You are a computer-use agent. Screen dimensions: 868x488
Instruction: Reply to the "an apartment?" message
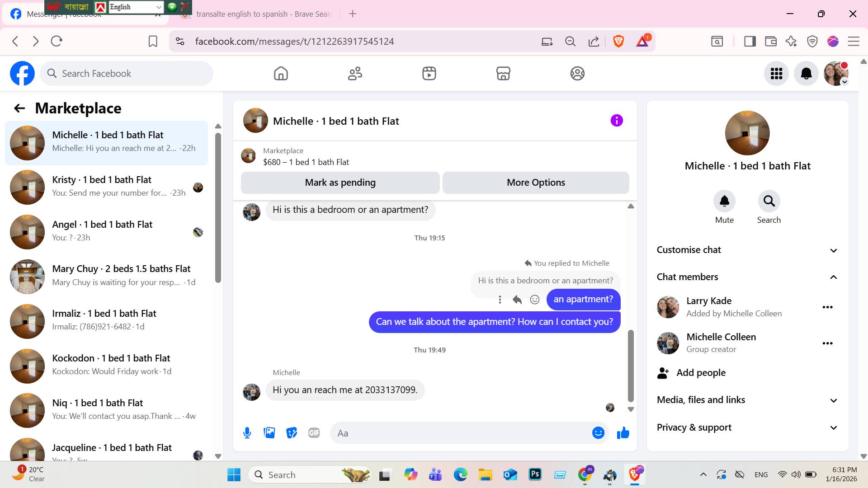(x=517, y=300)
